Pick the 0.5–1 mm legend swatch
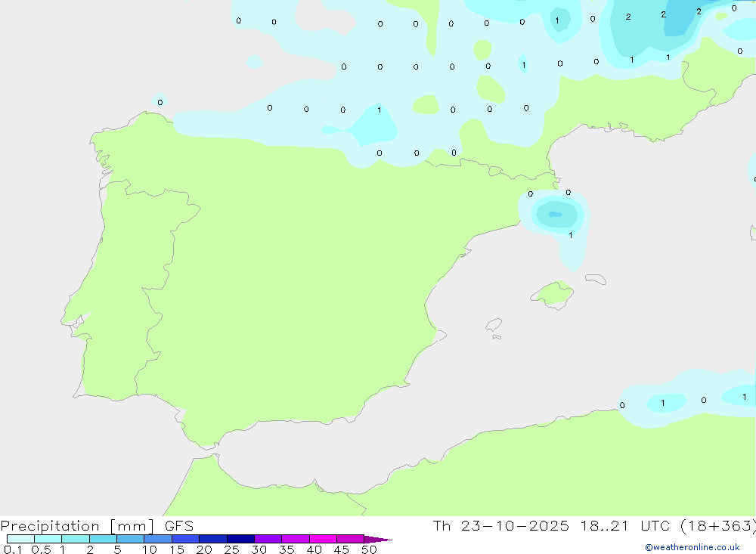The height and width of the screenshot is (554, 756). click(48, 539)
